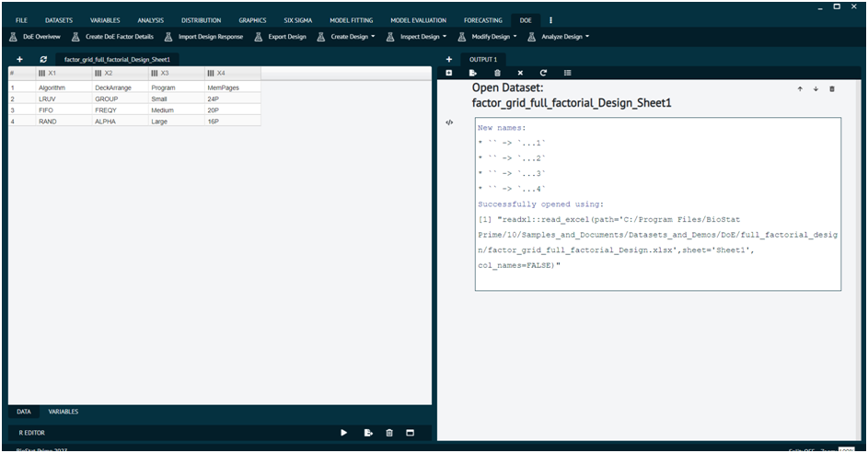
Task: Clear the R Editor with trash icon
Action: [389, 433]
